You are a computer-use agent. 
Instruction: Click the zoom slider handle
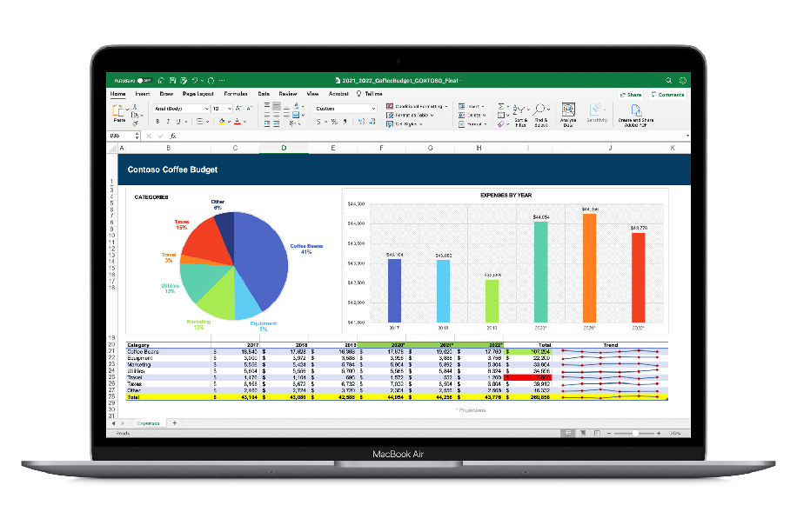click(x=635, y=433)
